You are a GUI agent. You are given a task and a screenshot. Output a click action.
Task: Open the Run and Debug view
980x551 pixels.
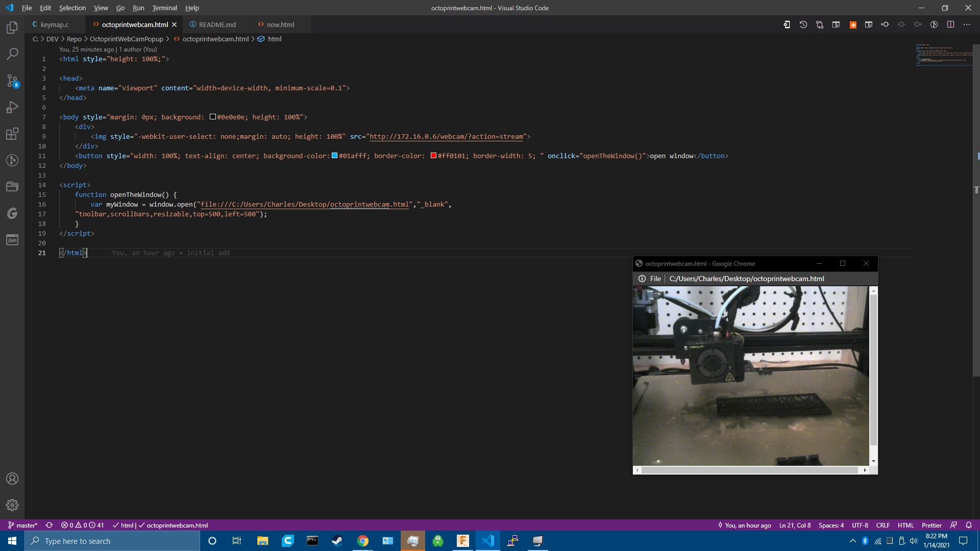[12, 107]
